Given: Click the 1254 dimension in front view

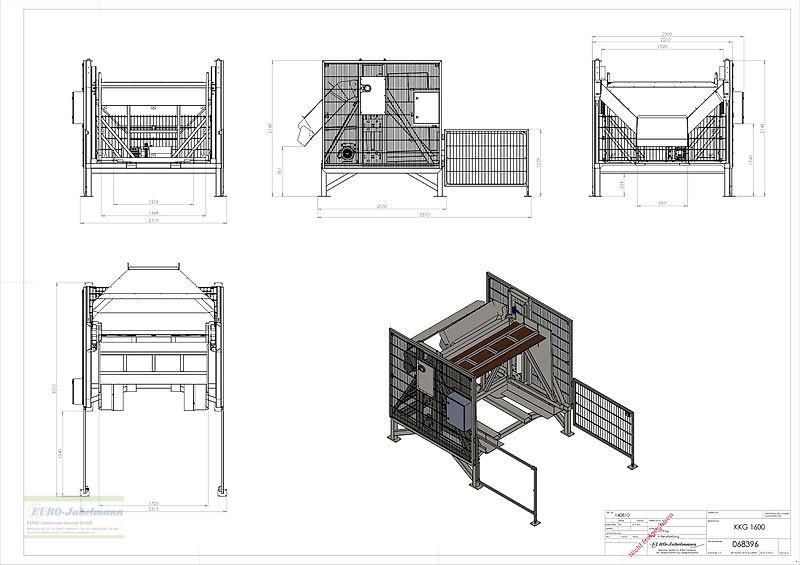Looking at the screenshot, I should pos(153,202).
